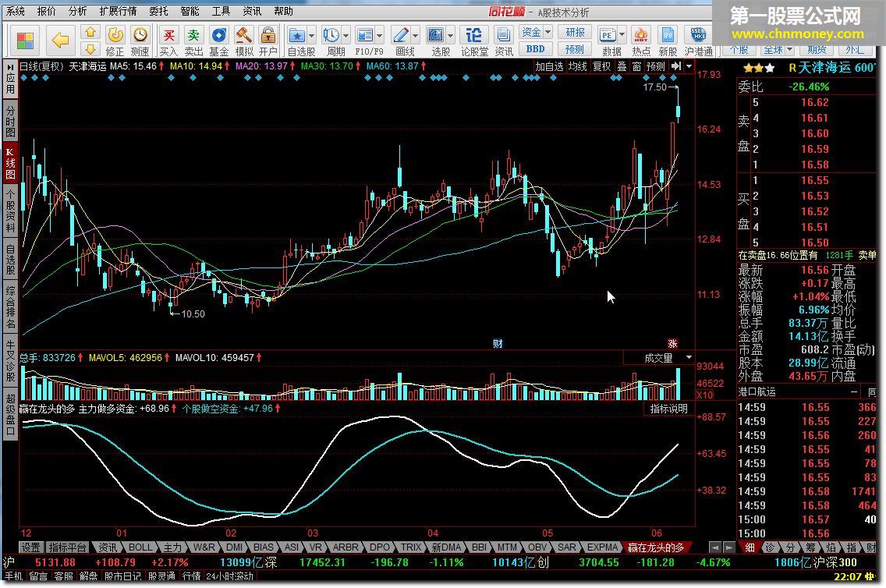Open 模拟 simulated trading gavel icon
Viewport: 886px width, 588px height.
click(x=243, y=41)
